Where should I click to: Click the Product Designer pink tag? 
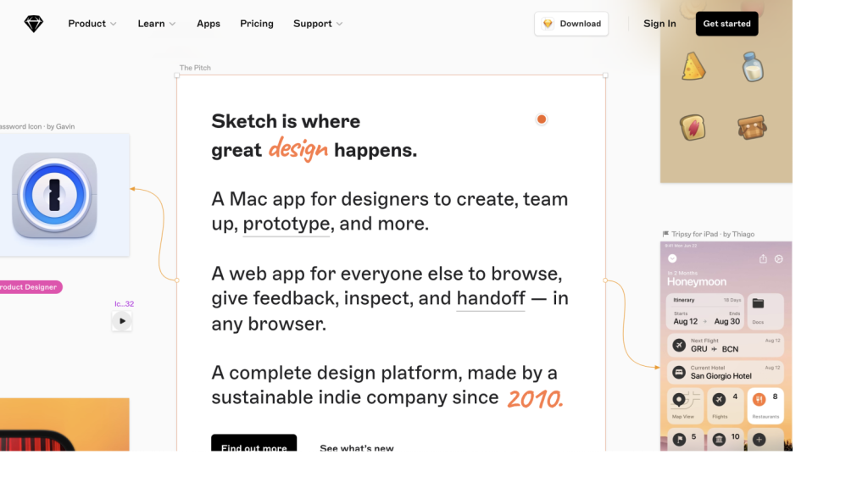click(x=31, y=286)
